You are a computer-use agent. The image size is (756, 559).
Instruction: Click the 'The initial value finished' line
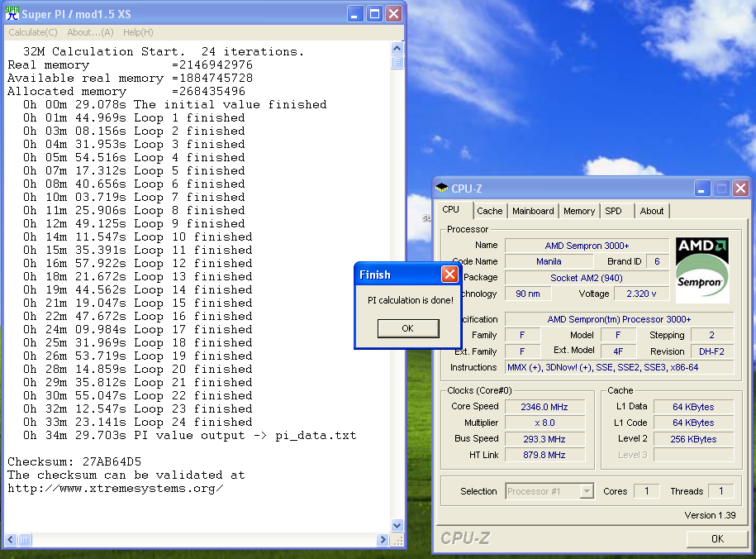[x=174, y=104]
